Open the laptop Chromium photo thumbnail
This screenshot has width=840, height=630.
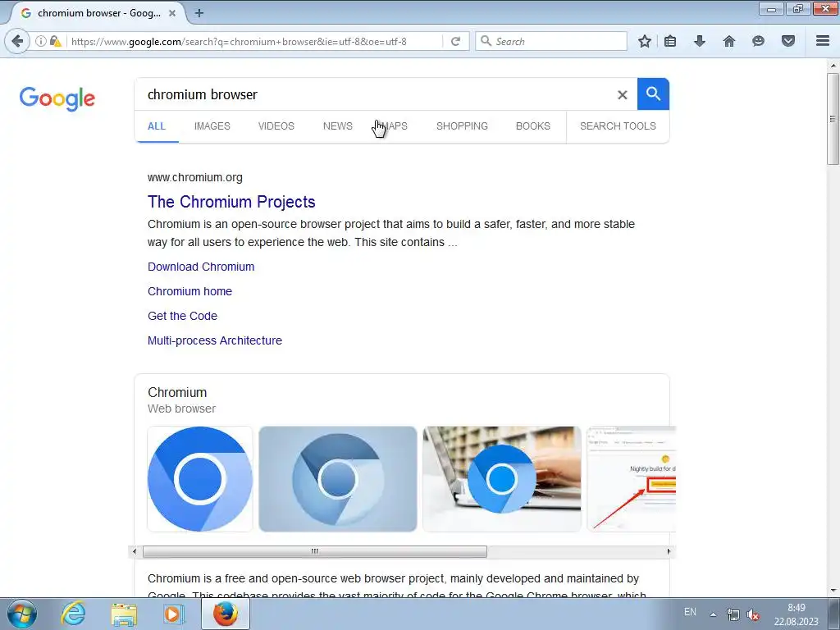coord(501,479)
